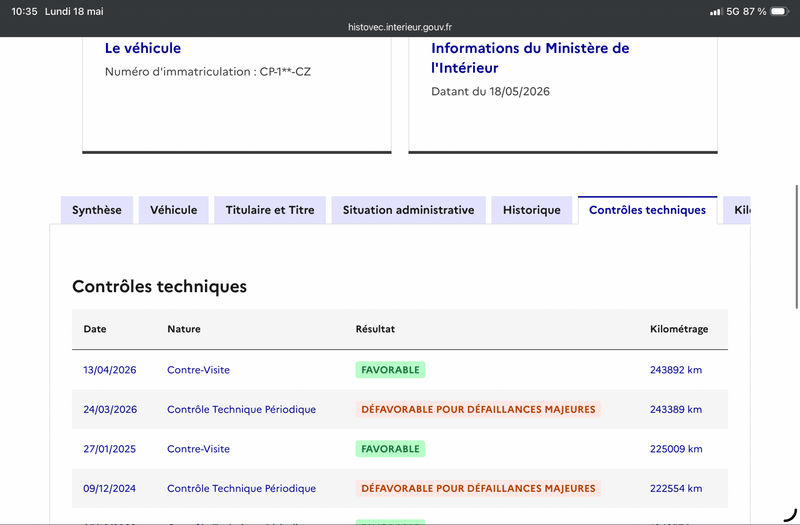
Task: Click DÉFAVORABLE badge for 24/03/2026 control
Action: (x=478, y=409)
